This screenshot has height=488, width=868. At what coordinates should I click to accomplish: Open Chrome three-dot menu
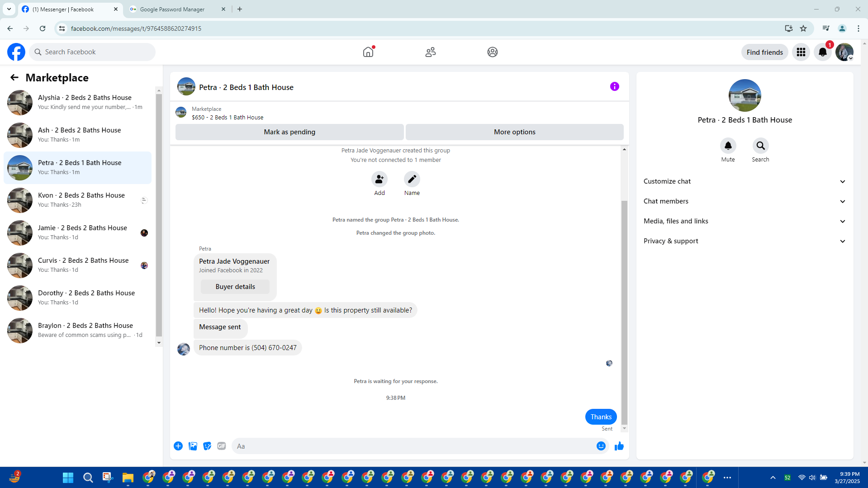pyautogui.click(x=859, y=28)
